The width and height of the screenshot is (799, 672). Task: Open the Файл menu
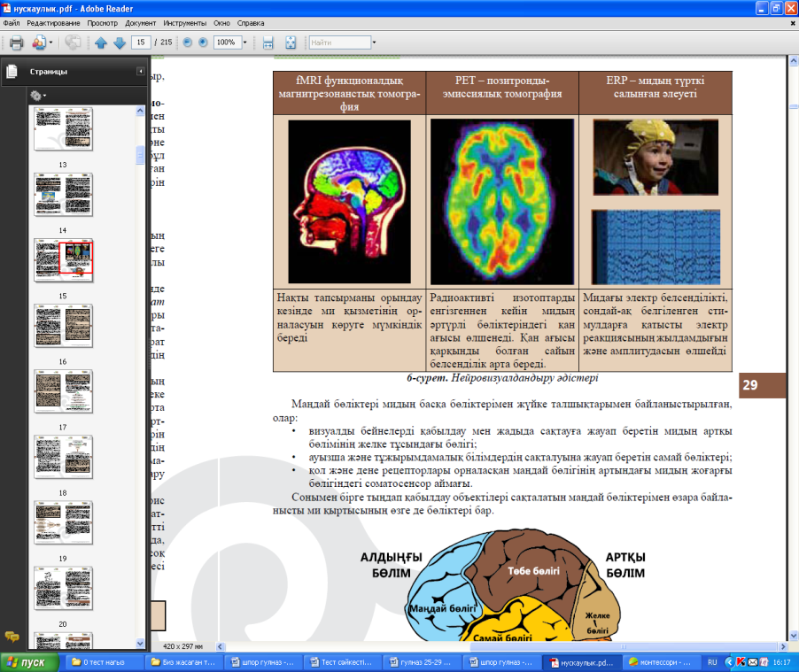[12, 23]
